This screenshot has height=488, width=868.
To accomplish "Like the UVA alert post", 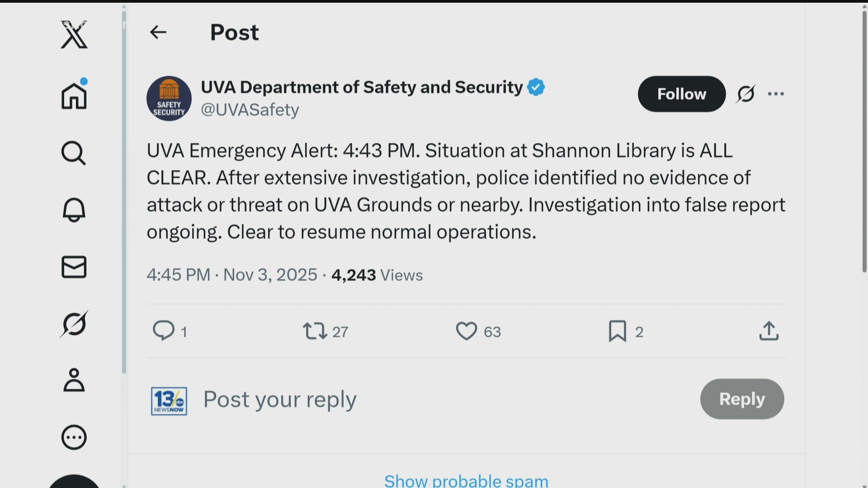I will 466,331.
